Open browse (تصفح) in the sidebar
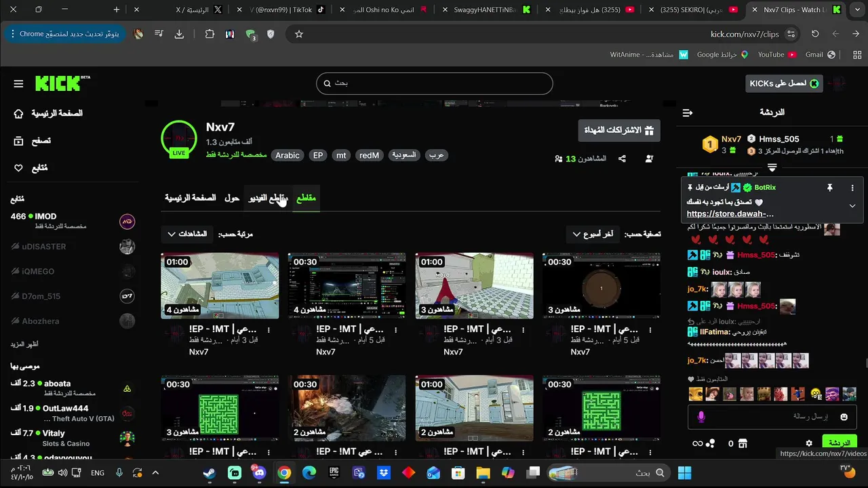This screenshot has width=868, height=488. click(x=32, y=141)
